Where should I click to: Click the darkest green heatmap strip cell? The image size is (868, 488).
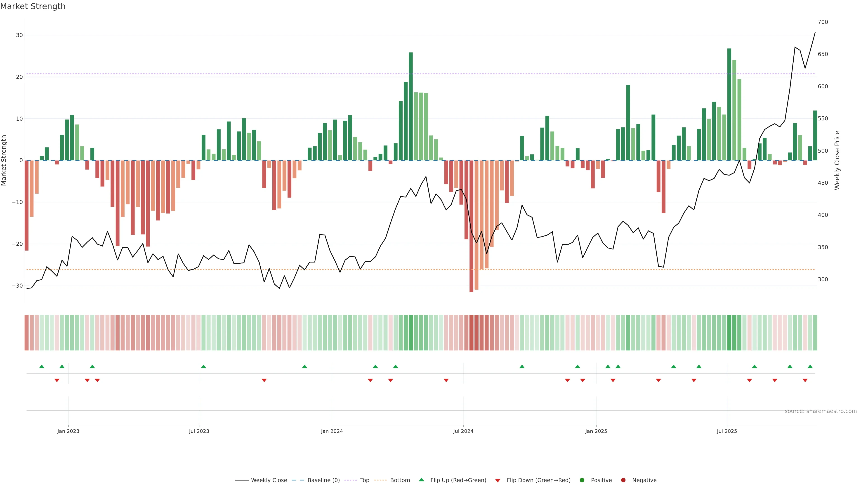tap(729, 333)
